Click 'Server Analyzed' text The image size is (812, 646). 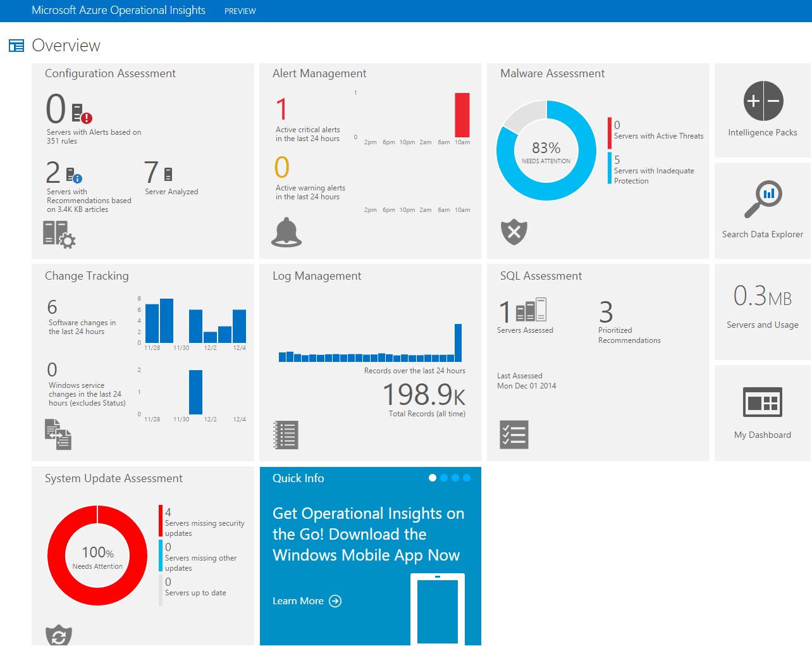point(171,192)
